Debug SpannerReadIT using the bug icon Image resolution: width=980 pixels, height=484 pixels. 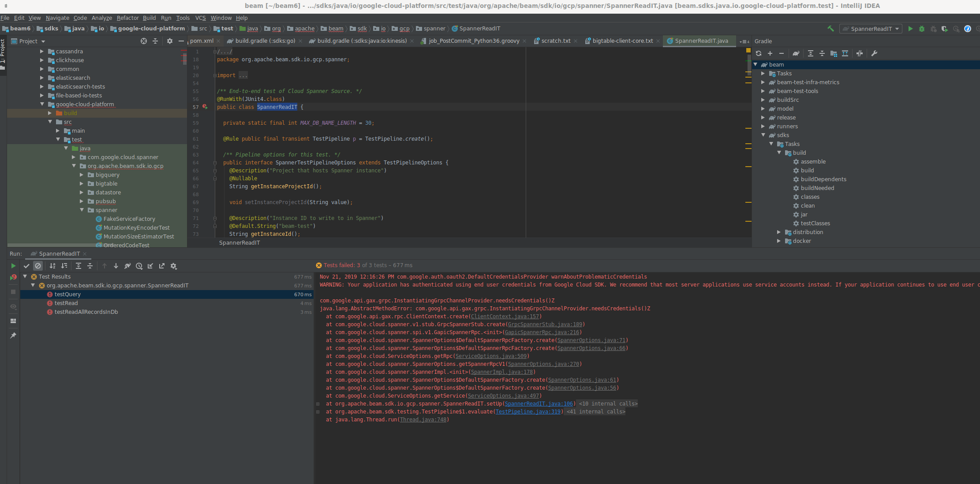coord(922,29)
